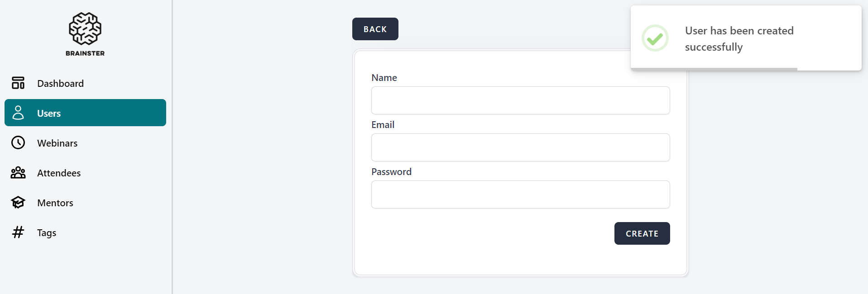The image size is (868, 294).
Task: Navigate to Mentors
Action: point(55,203)
